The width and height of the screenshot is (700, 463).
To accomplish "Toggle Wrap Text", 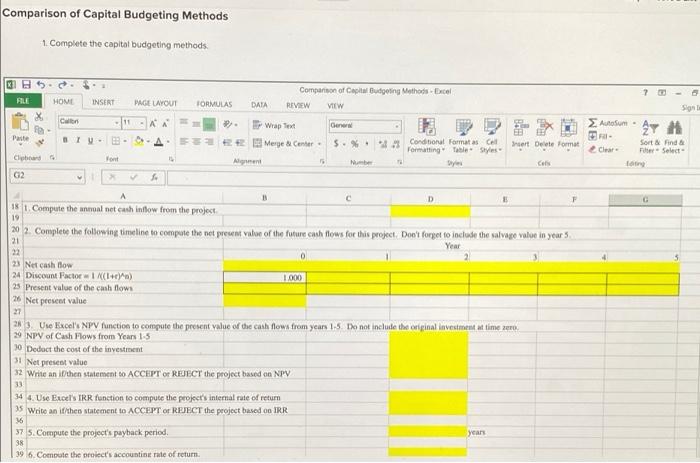I will pyautogui.click(x=274, y=125).
